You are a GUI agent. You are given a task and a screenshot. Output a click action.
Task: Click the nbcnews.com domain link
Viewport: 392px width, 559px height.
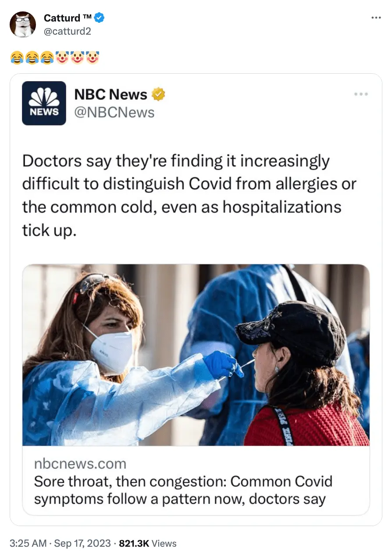80,463
